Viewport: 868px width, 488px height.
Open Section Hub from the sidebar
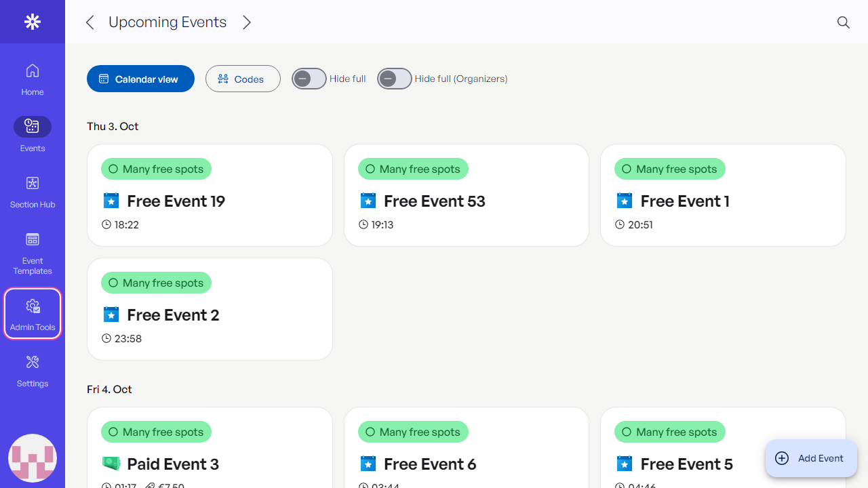(32, 192)
